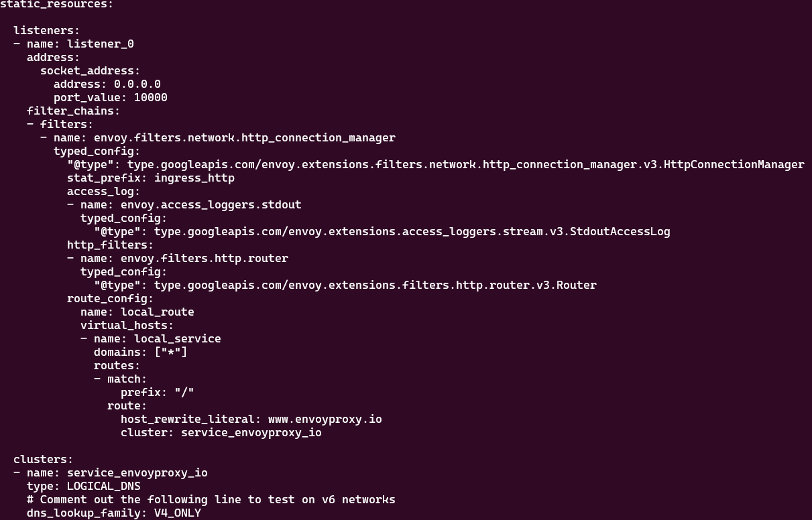Screen dimensions: 812x520
Task: Click host_rewrite_literal www.envoyproxy.io value
Action: point(325,419)
